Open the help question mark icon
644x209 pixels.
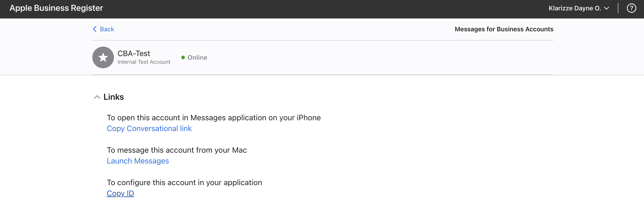tap(631, 8)
